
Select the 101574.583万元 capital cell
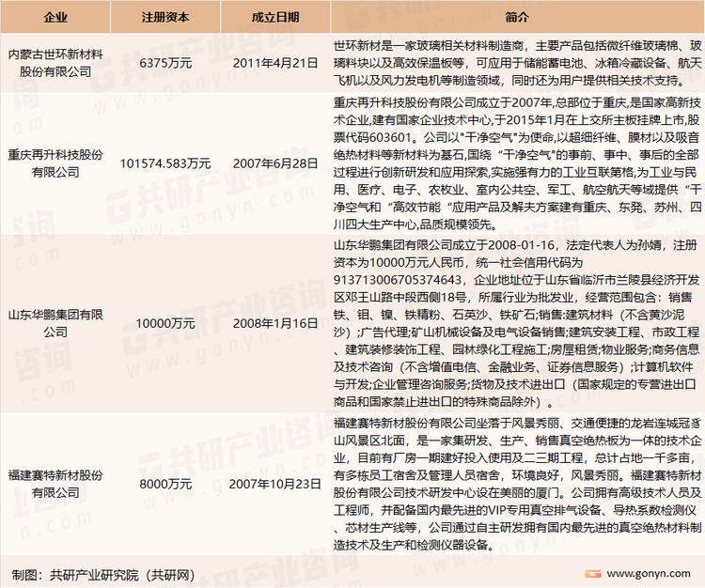[165, 163]
